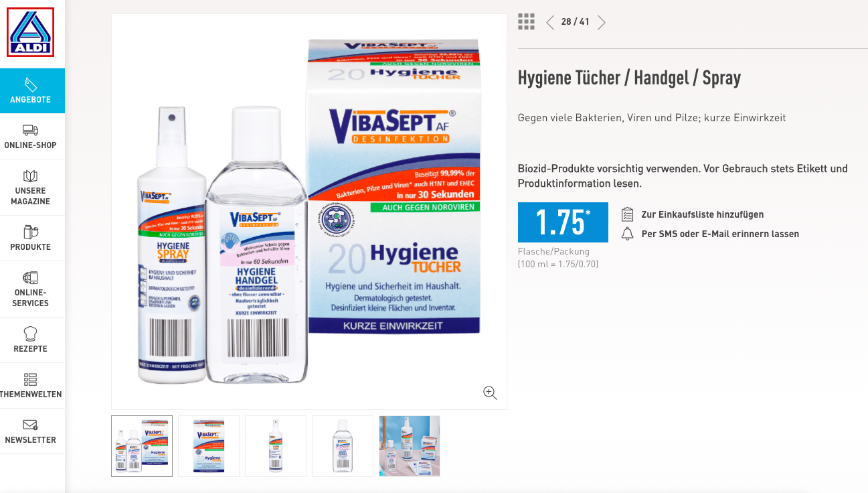Go to previous product with left chevron

click(550, 22)
